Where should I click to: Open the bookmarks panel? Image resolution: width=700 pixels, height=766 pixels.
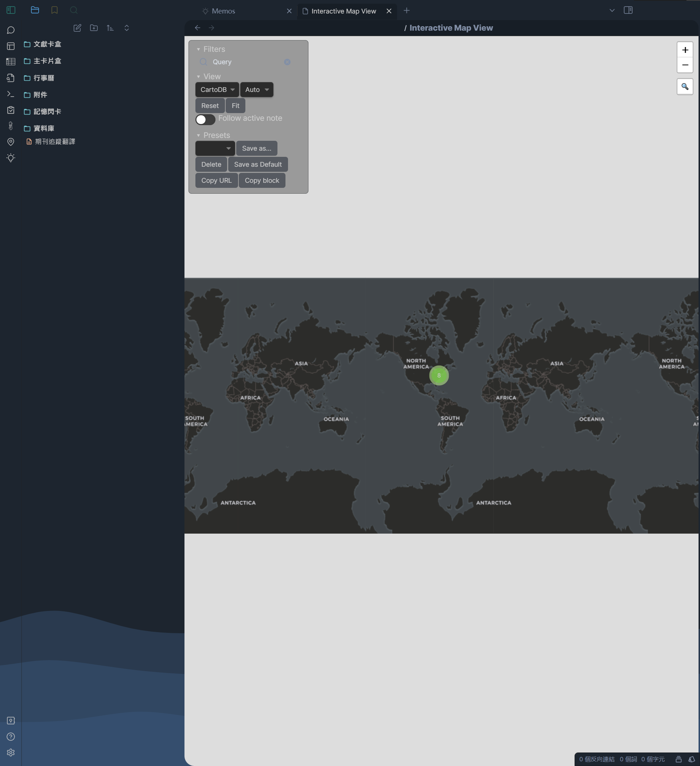(x=54, y=10)
